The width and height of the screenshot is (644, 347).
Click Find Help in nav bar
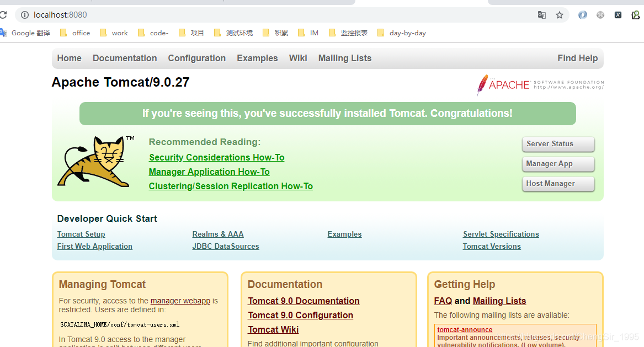[577, 58]
